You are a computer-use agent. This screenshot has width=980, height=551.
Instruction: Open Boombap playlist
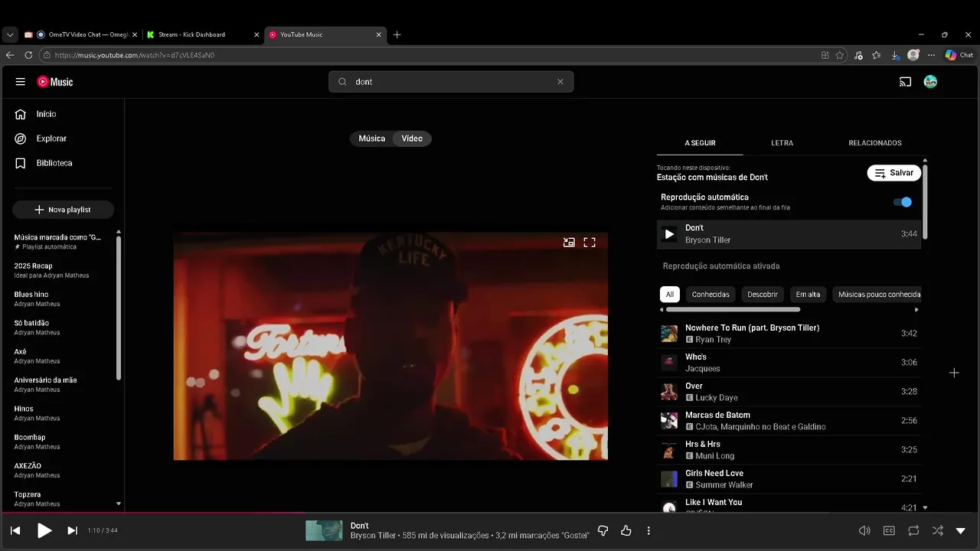coord(63,442)
